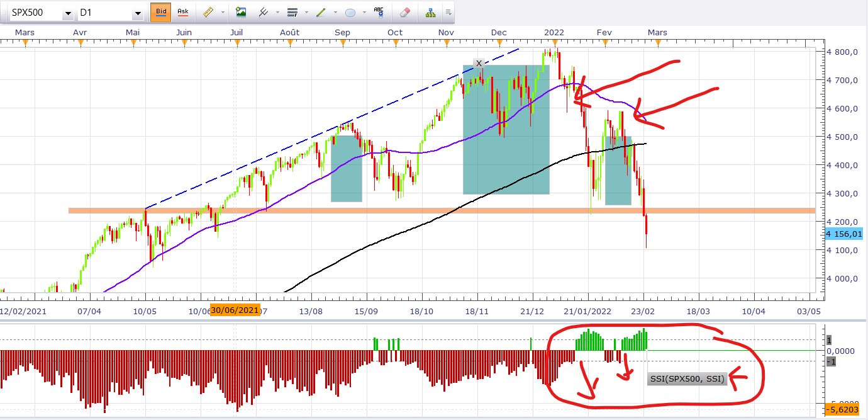Click the 12/02/2021 date axis label
The image size is (868, 420).
[x=23, y=311]
